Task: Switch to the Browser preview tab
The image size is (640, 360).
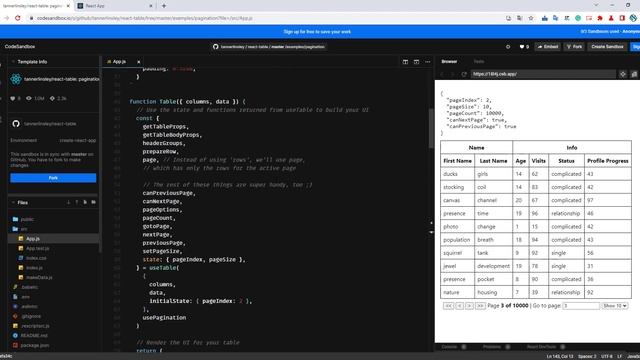Action: pos(449,62)
